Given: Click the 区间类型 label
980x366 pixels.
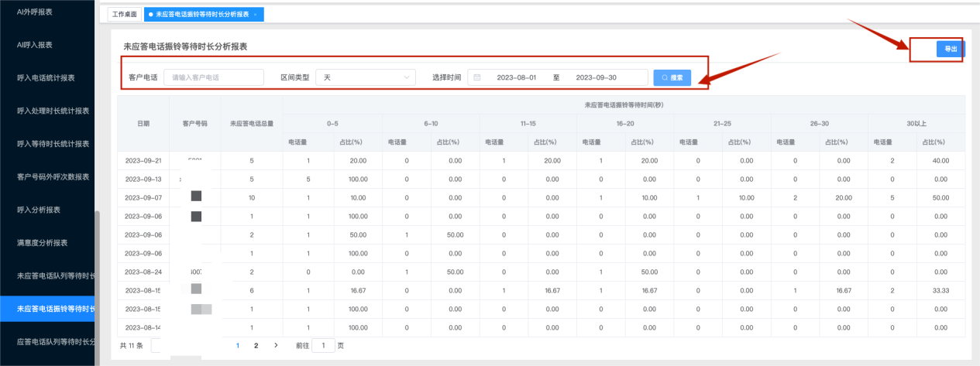Looking at the screenshot, I should coord(294,77).
